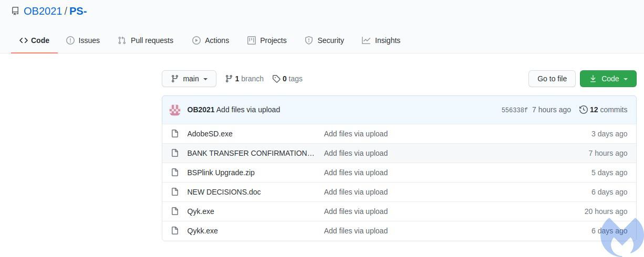The height and width of the screenshot is (257, 644).
Task: Click the OB2021 user avatar icon
Action: (175, 110)
